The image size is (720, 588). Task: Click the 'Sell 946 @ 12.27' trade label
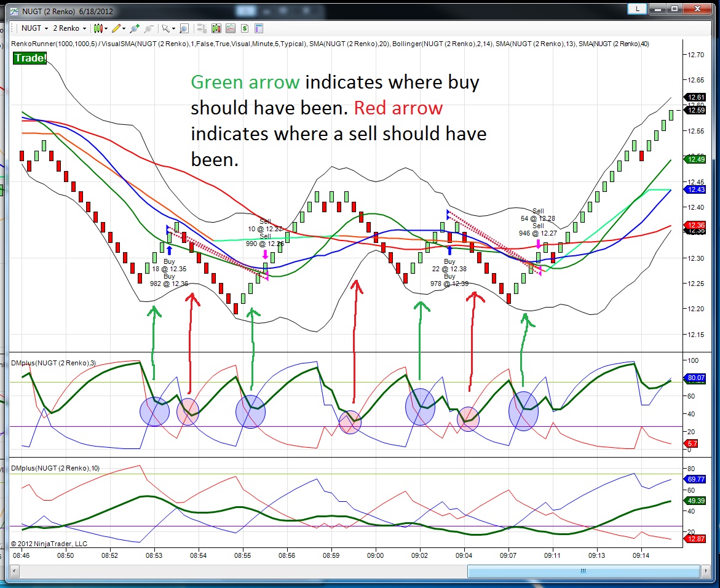[x=538, y=229]
